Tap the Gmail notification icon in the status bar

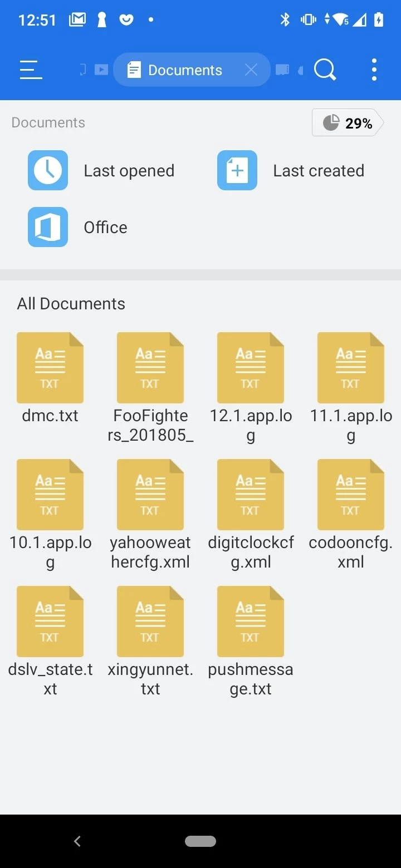[77, 20]
